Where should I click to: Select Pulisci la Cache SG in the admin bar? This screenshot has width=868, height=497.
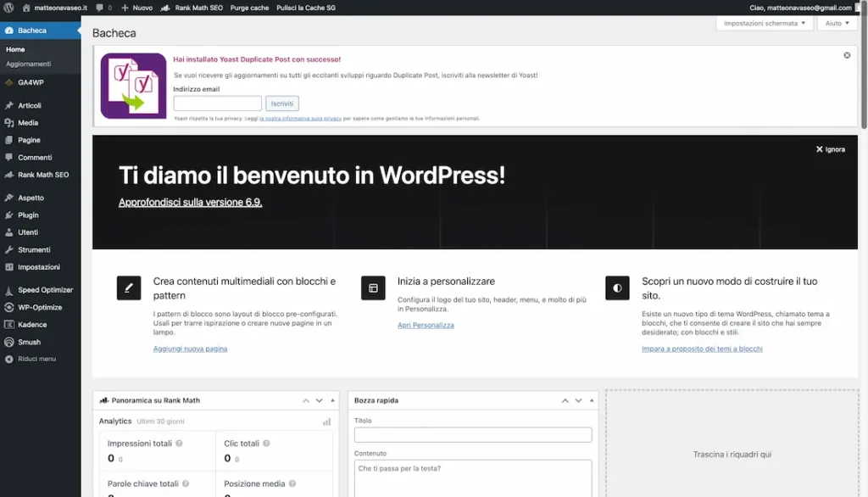coord(306,7)
